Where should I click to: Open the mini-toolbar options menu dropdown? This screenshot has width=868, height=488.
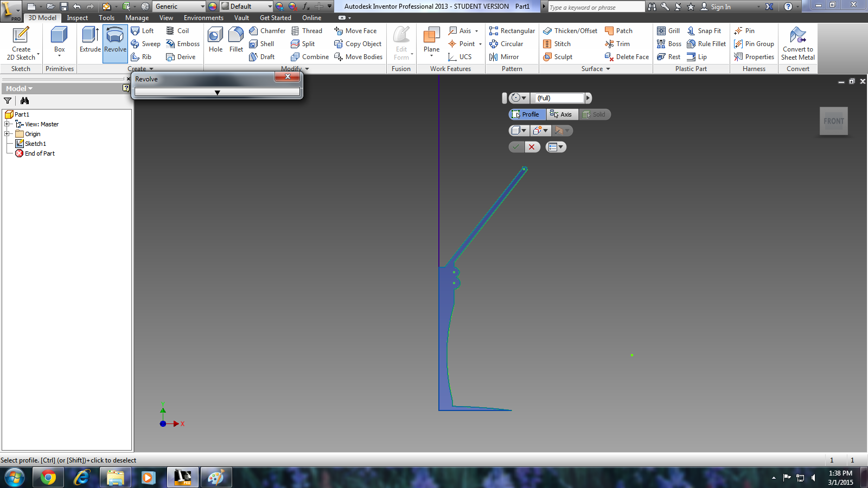pyautogui.click(x=556, y=147)
